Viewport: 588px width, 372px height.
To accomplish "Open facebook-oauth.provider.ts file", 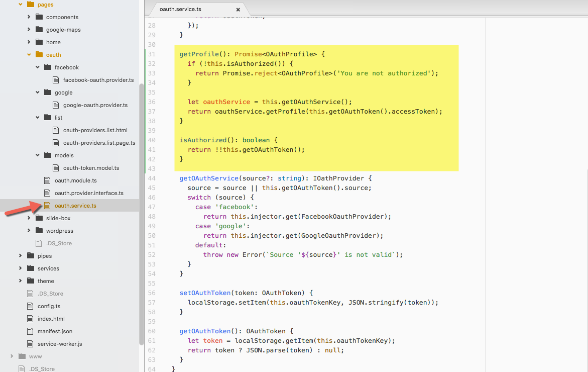I will (98, 80).
